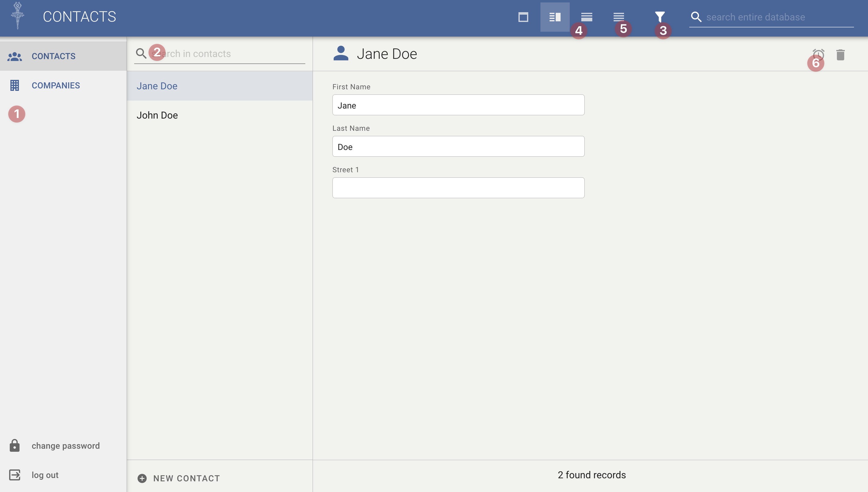868x492 pixels.
Task: Click the magnifier icon beside contacts search
Action: click(x=141, y=53)
